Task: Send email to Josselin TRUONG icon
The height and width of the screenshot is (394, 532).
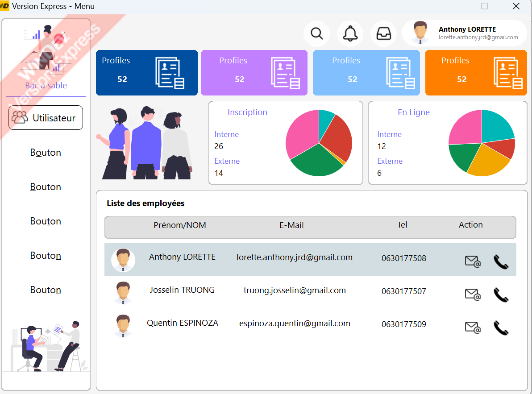Action: click(x=473, y=294)
